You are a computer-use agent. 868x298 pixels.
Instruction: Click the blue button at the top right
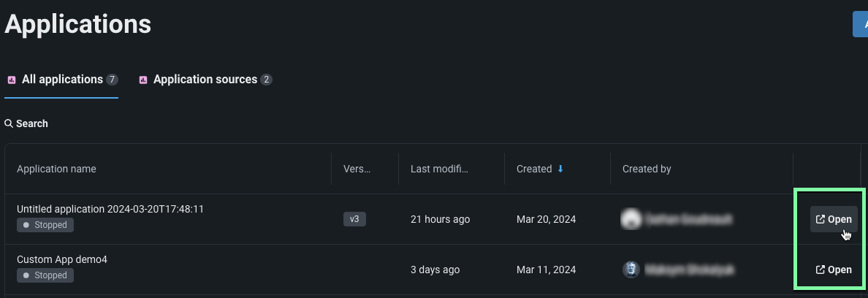click(x=861, y=23)
